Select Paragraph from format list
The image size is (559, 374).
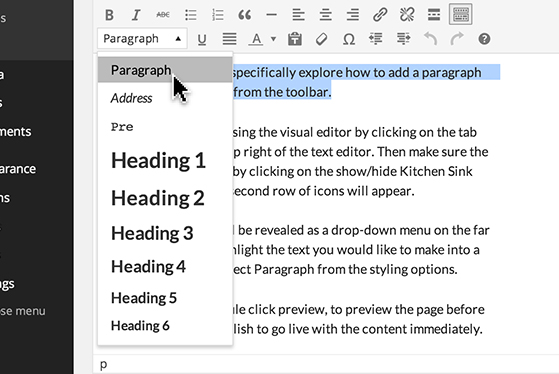[x=165, y=70]
